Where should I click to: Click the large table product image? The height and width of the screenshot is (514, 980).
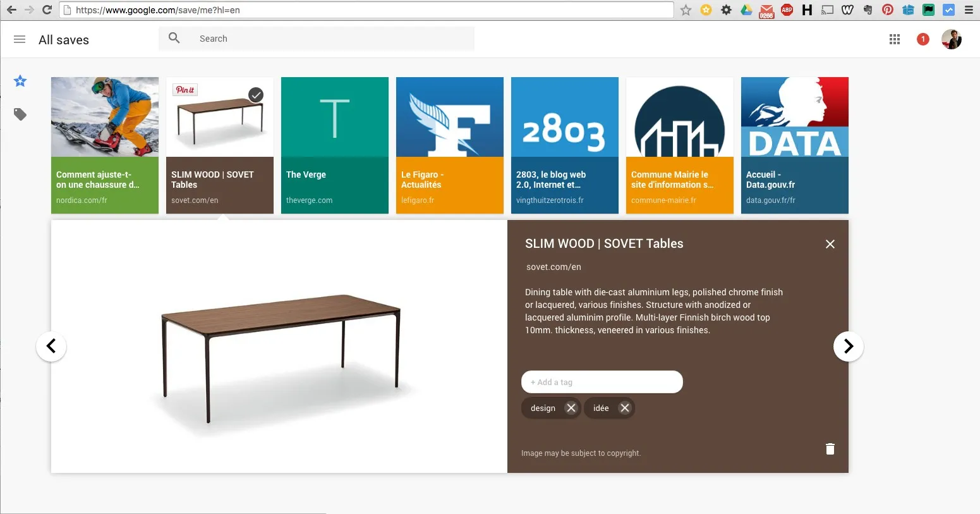(x=279, y=346)
